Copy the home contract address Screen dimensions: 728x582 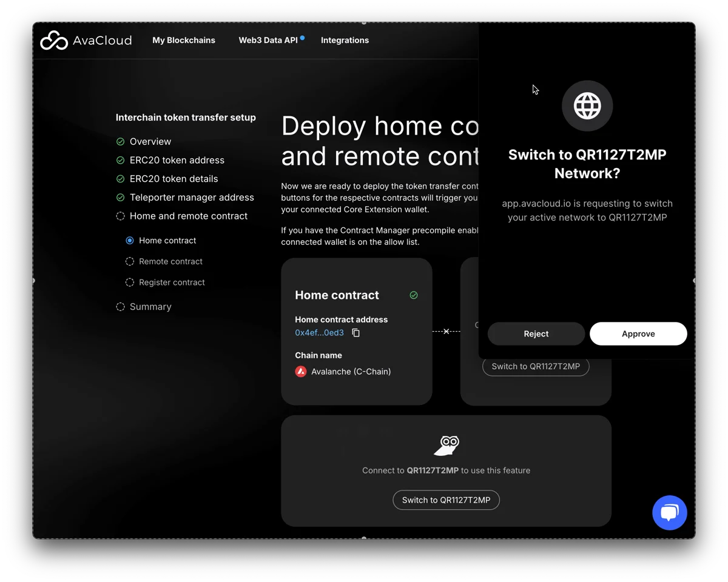pos(356,333)
